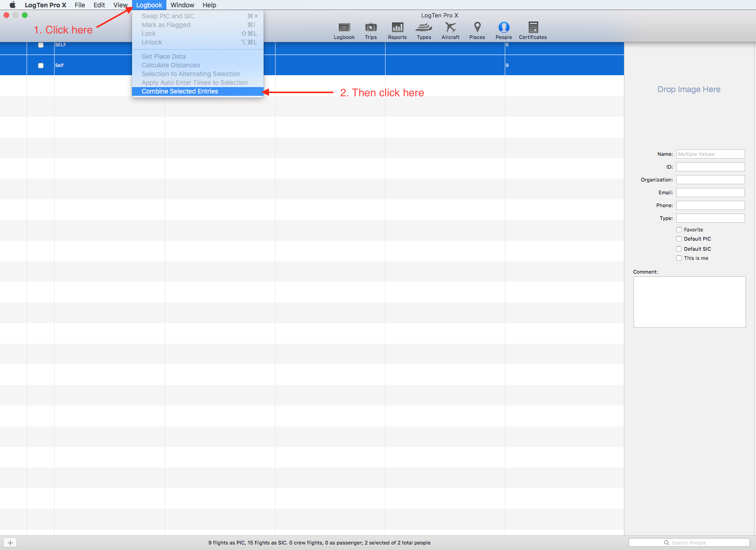Choose Combine Selected Entries

(198, 91)
